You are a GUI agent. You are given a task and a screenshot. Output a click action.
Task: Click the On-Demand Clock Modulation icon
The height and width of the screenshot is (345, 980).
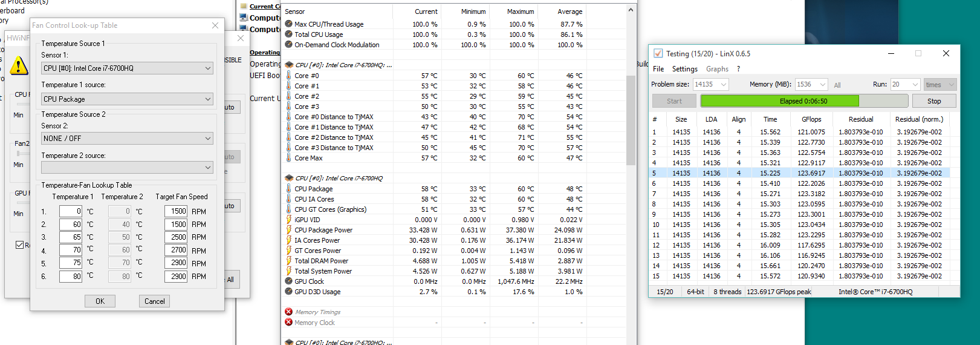(x=288, y=45)
